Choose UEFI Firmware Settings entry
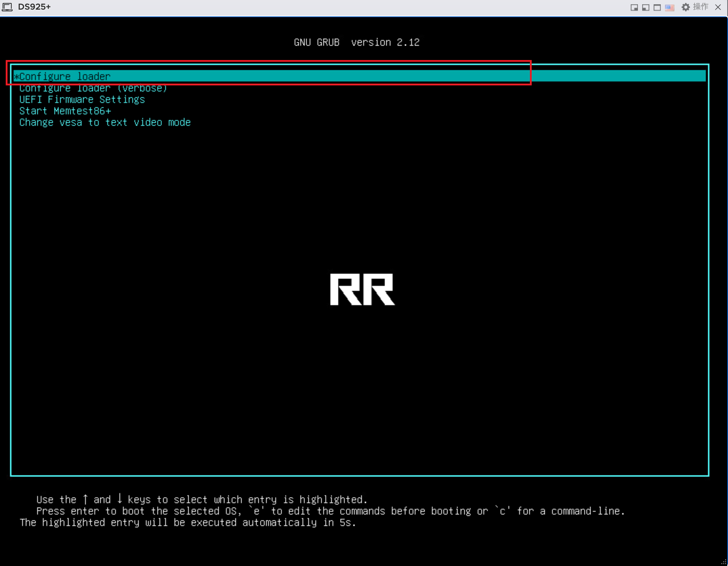The height and width of the screenshot is (566, 728). click(82, 100)
